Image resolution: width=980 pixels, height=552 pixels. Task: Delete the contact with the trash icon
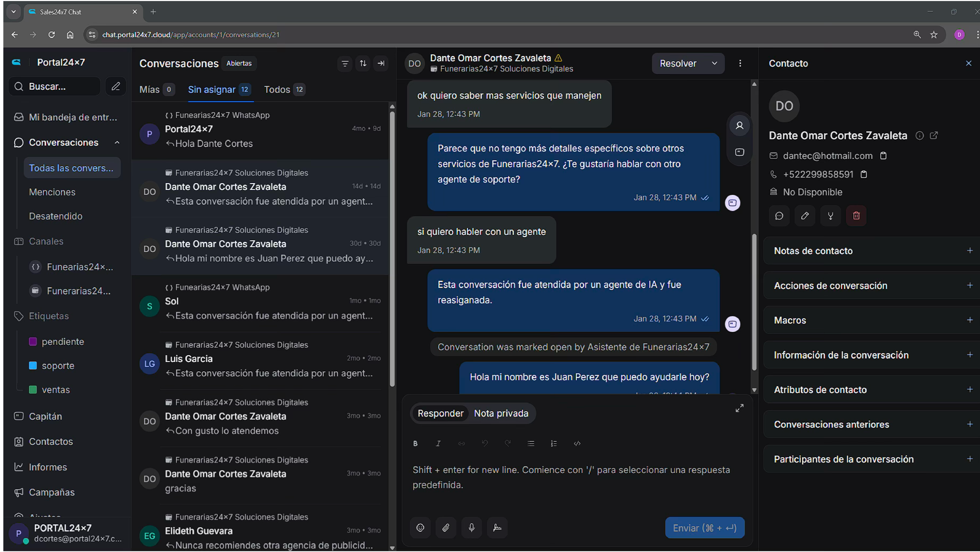856,216
